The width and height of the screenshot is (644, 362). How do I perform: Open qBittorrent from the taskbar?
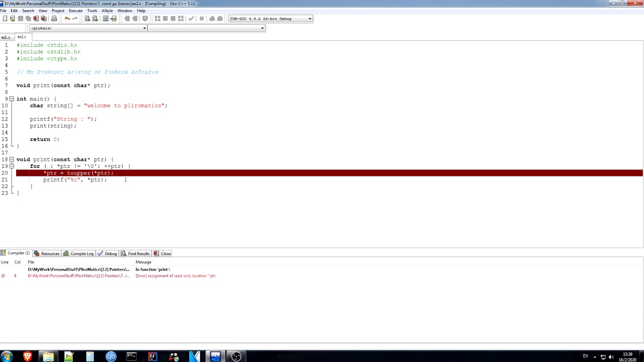coord(111,356)
